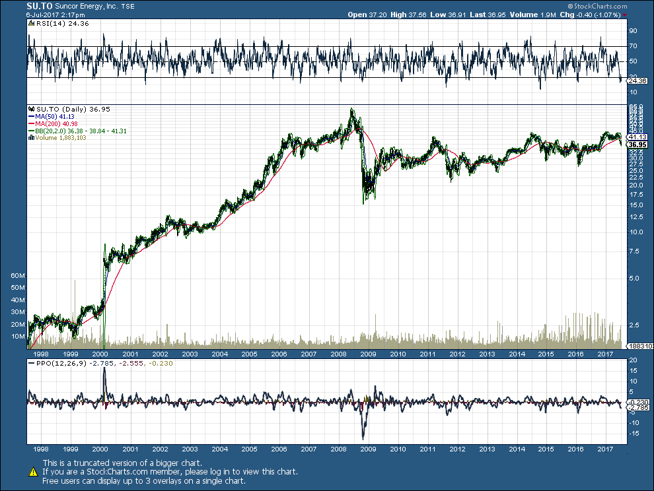
Task: Click the -0.230 PPO axis tag
Action: (638, 402)
